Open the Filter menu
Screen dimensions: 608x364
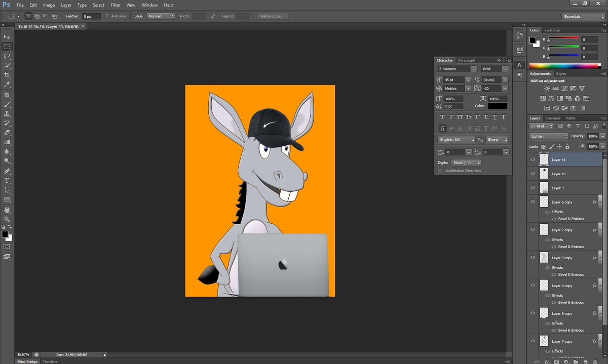[x=115, y=5]
